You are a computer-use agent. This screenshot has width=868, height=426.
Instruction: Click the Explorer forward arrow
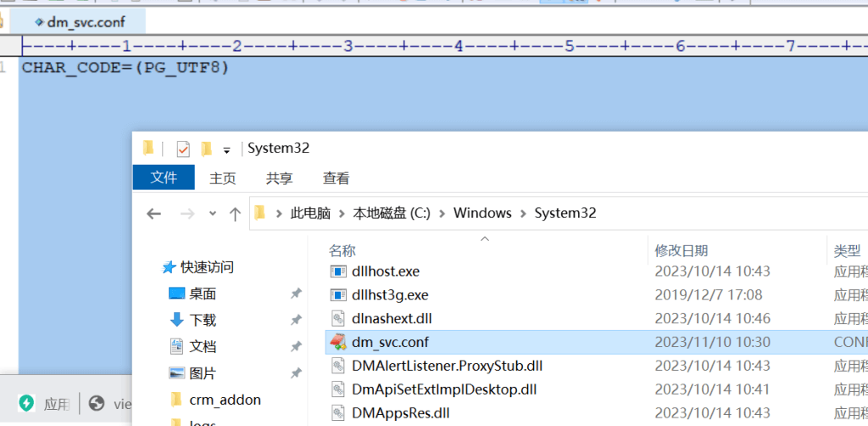(x=187, y=214)
